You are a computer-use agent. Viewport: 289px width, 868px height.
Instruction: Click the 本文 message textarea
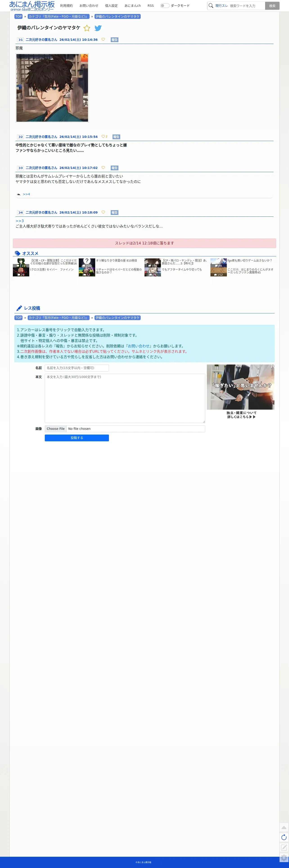coord(125,398)
